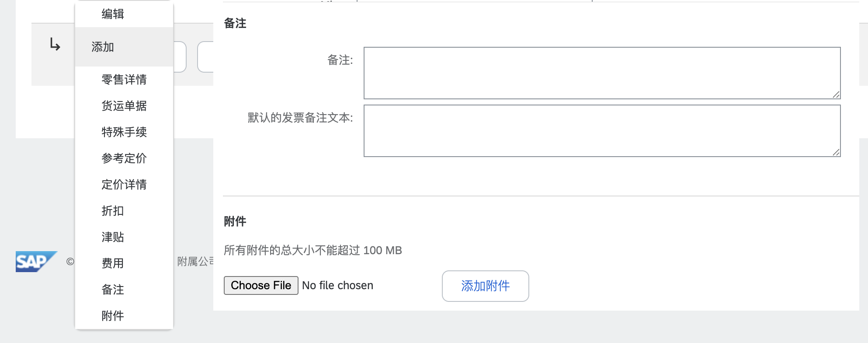Viewport: 868px width, 343px height.
Task: Click the 添加附件 button
Action: (x=485, y=286)
